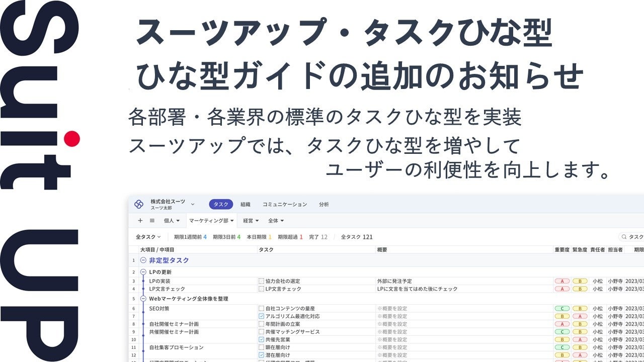
Task: Open the 株式会社スーツ company switcher chevron
Action: pos(193,204)
